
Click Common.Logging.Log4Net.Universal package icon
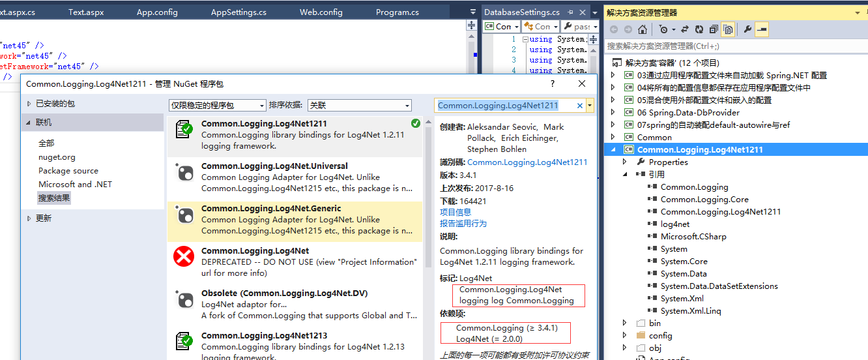point(184,172)
